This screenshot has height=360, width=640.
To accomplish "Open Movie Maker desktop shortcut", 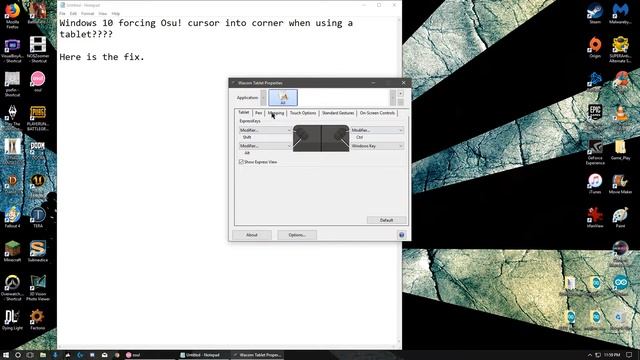I will point(620,184).
